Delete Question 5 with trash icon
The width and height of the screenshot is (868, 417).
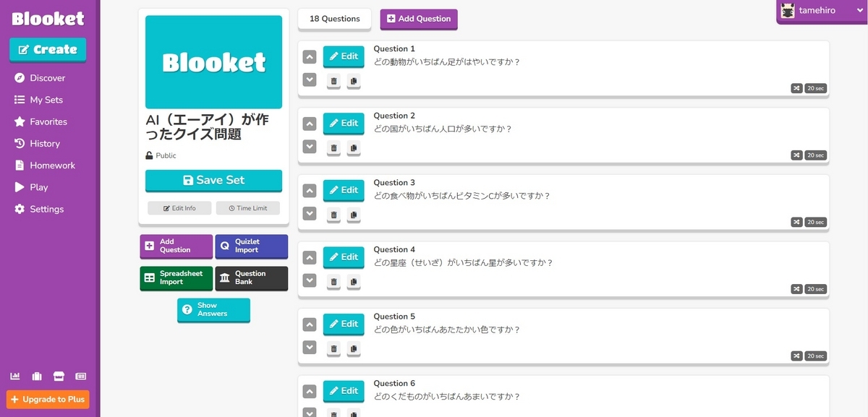[333, 348]
